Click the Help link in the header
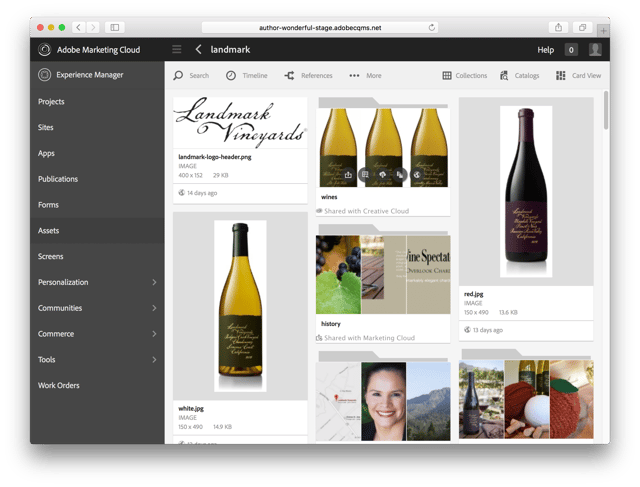 coord(545,50)
